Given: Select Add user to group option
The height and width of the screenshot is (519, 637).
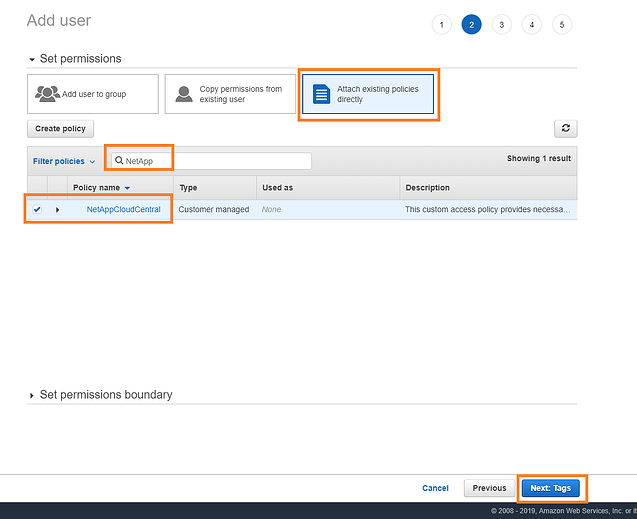Looking at the screenshot, I should tap(92, 94).
